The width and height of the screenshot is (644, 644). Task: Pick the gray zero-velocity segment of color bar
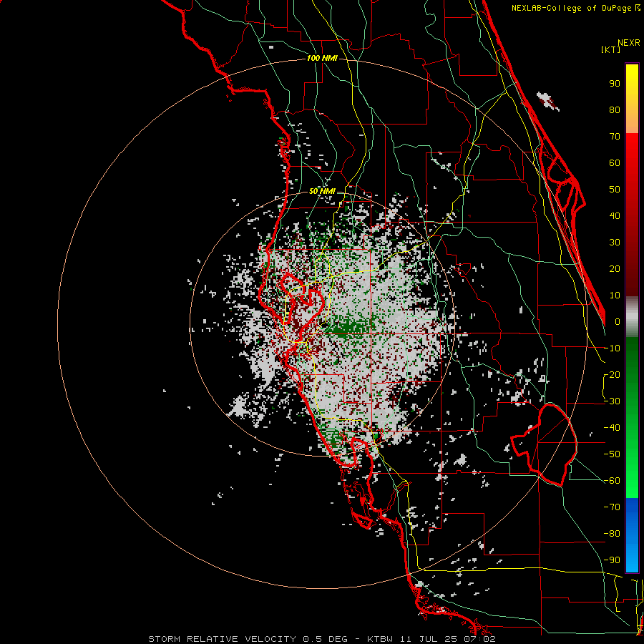click(x=632, y=317)
